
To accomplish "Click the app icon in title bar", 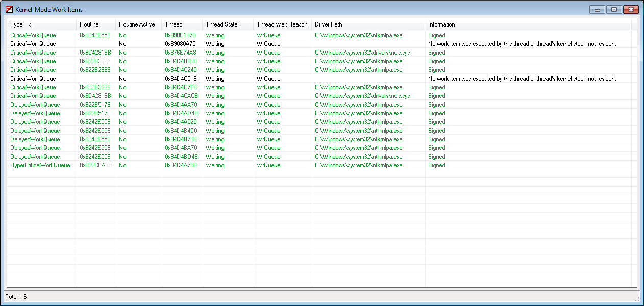I will [9, 10].
